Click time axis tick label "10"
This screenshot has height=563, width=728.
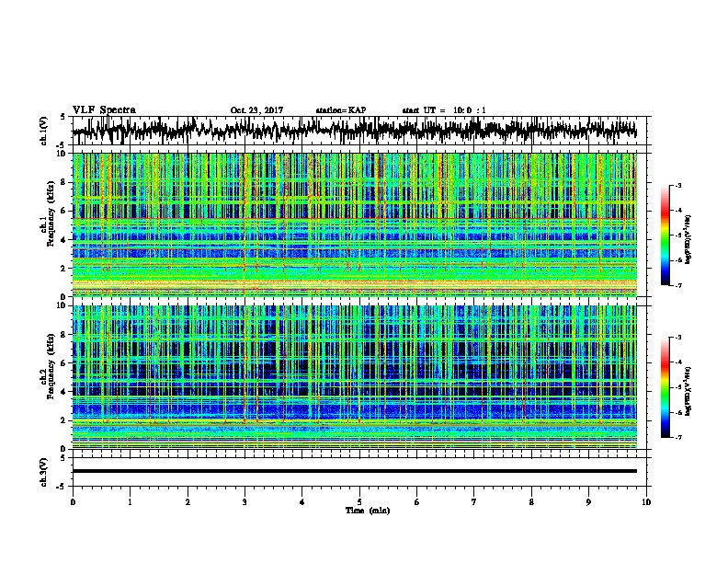(646, 502)
